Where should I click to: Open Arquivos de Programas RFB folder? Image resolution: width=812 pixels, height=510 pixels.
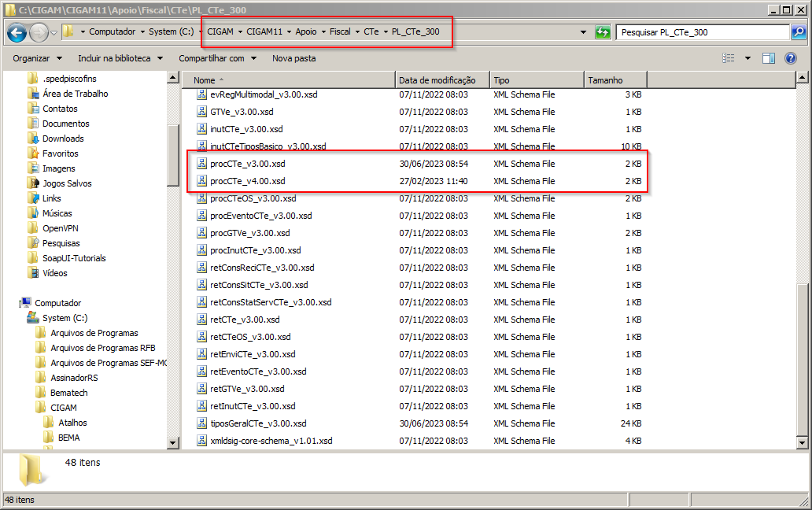(102, 348)
